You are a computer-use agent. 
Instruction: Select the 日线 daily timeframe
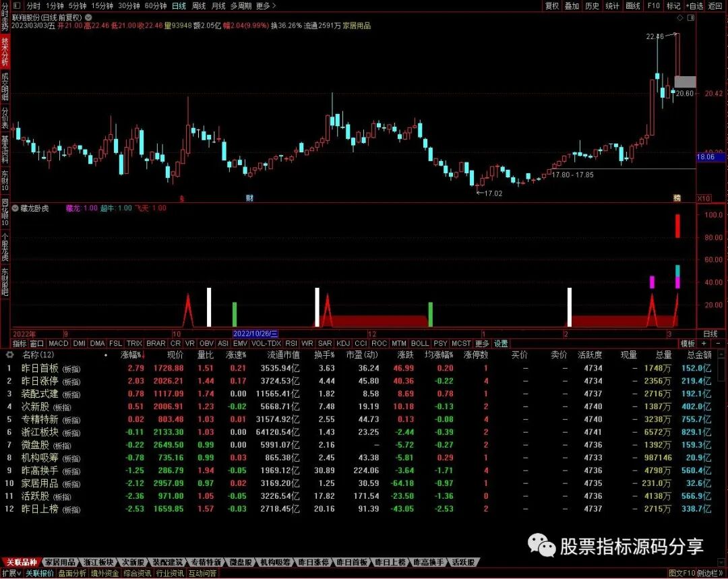[179, 6]
